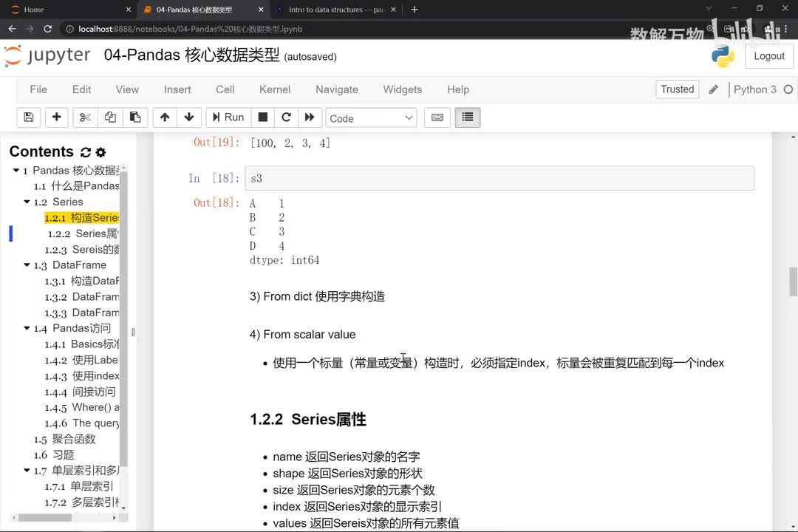
Task: Collapse section 1 Pandas in Contents
Action: click(x=16, y=170)
